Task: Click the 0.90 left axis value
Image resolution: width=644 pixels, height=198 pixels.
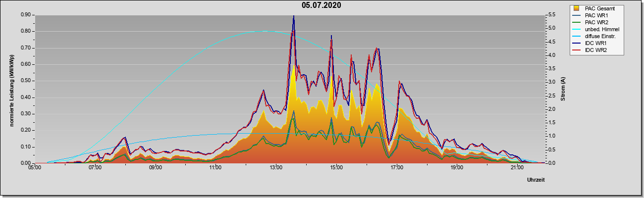Action: 26,15
